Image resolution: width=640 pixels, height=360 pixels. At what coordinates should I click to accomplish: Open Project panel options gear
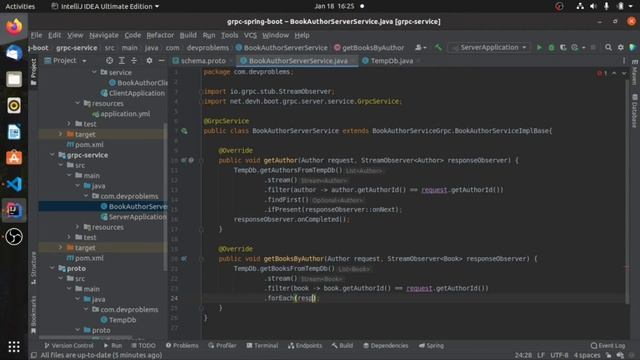tap(149, 61)
